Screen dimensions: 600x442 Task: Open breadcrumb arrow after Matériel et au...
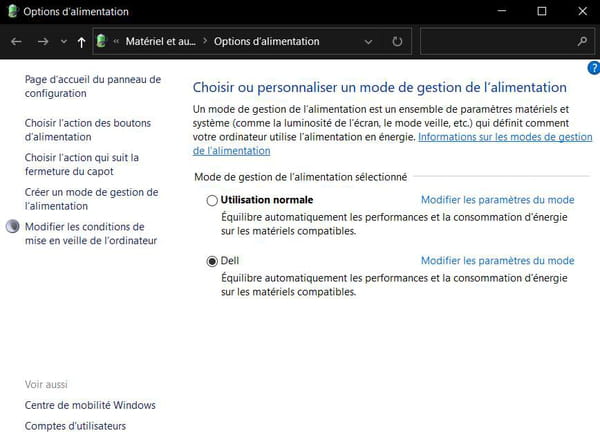205,41
